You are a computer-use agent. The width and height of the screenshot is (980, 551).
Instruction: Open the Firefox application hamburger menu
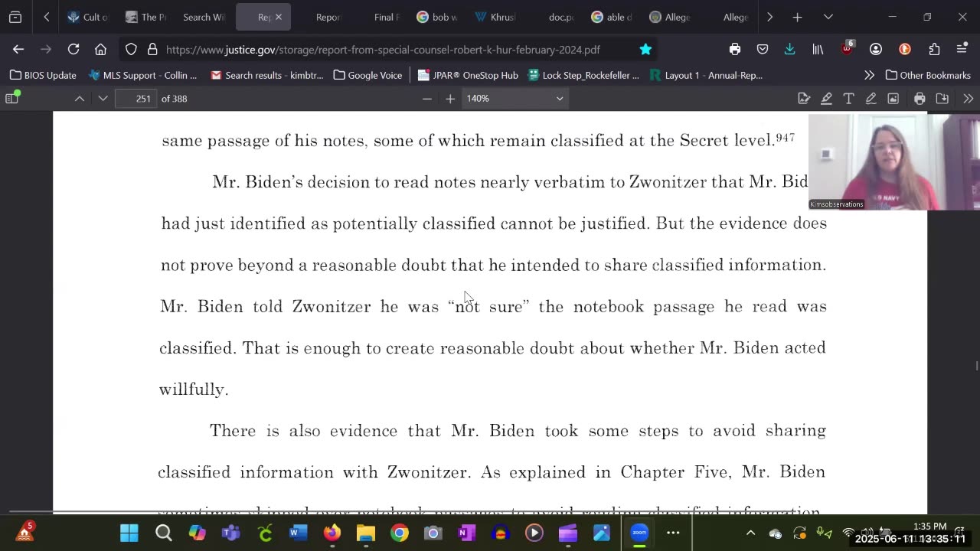962,49
